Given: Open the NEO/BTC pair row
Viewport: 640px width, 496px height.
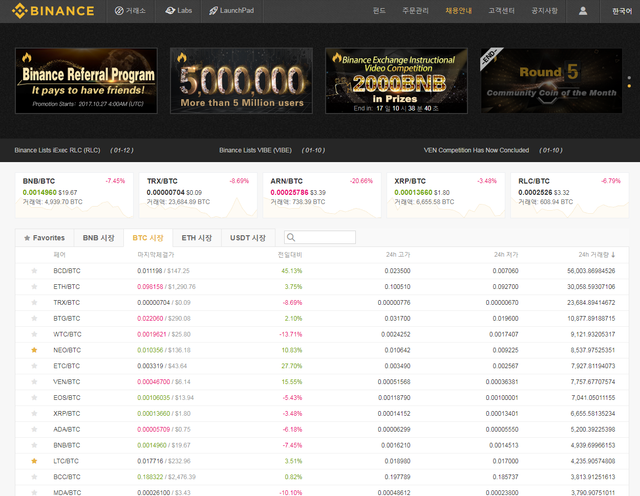Looking at the screenshot, I should coord(322,350).
